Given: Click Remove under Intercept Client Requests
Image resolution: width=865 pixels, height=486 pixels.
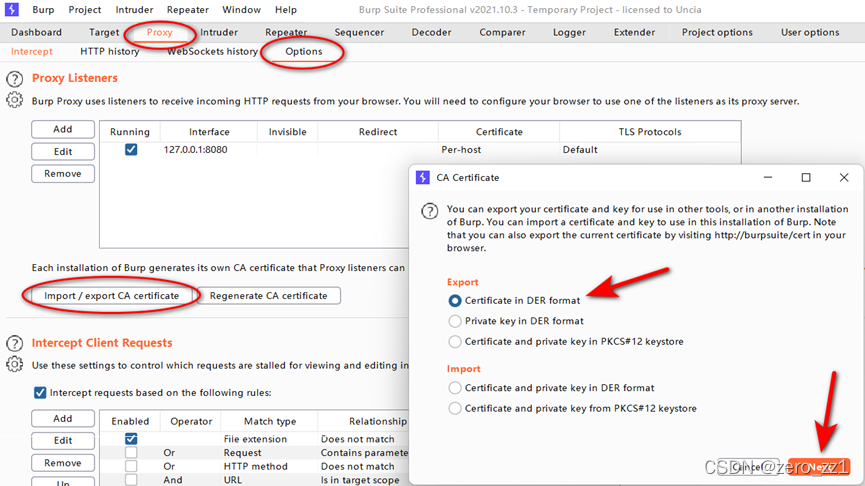Looking at the screenshot, I should tap(63, 463).
